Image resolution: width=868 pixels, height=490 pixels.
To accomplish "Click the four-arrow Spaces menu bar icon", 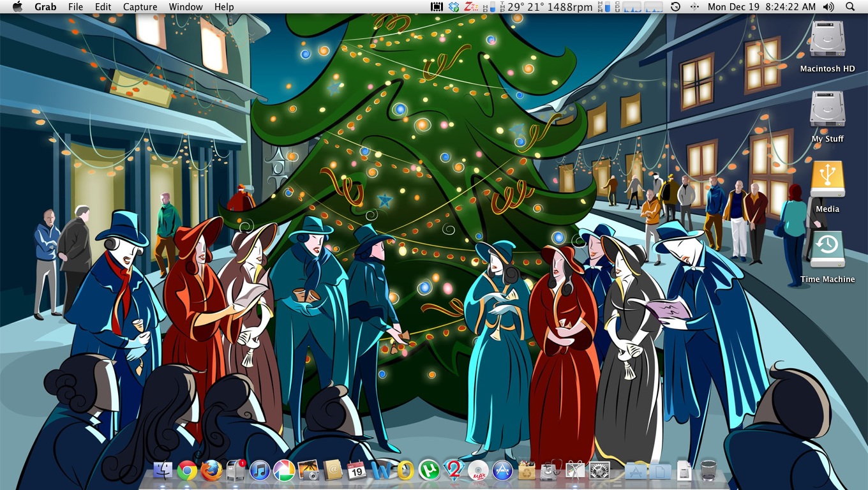I will [x=694, y=6].
